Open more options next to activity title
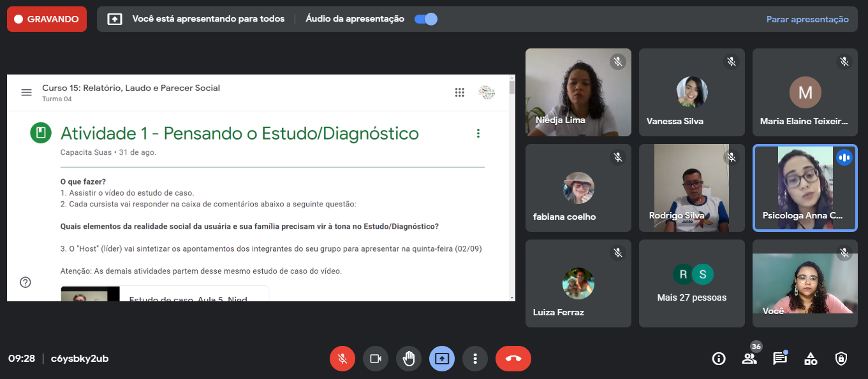Screen dimensions: 868x379 [478, 133]
